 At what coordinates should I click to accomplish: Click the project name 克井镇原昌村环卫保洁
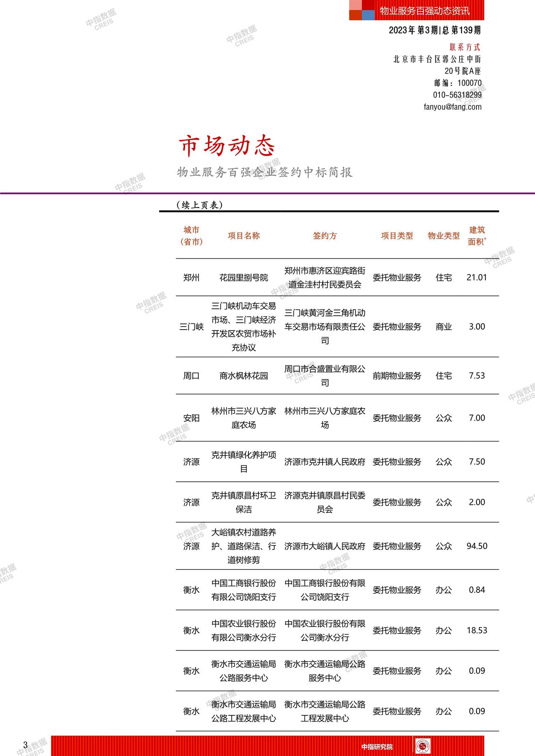pos(244,502)
